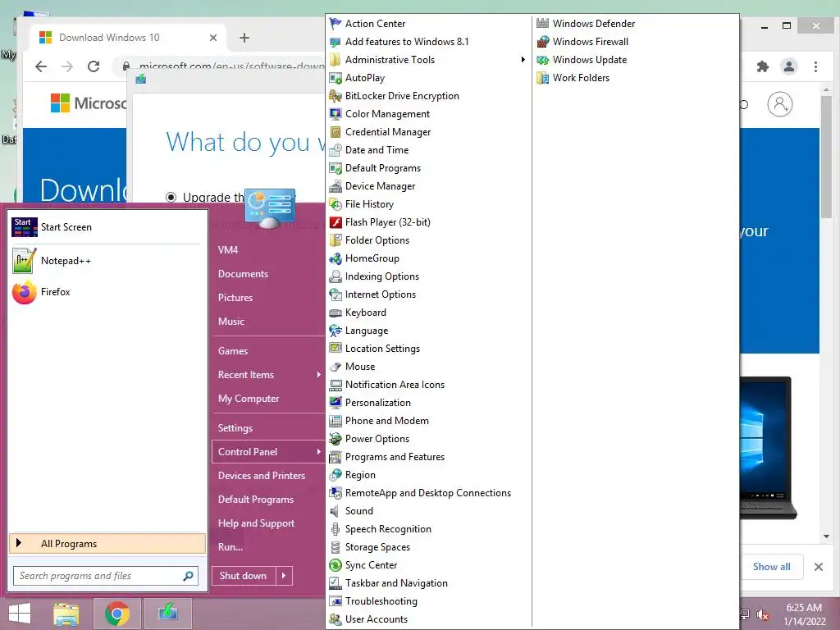840x630 pixels.
Task: Click the Windows Update icon
Action: click(x=543, y=59)
